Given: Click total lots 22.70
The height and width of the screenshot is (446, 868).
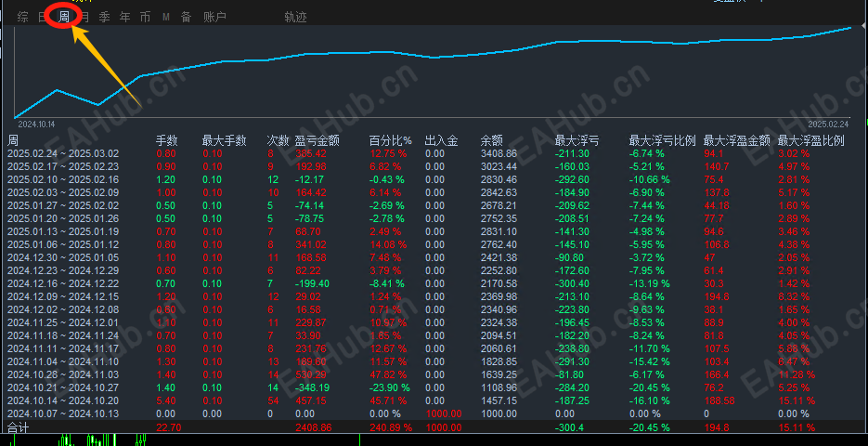Looking at the screenshot, I should 168,427.
